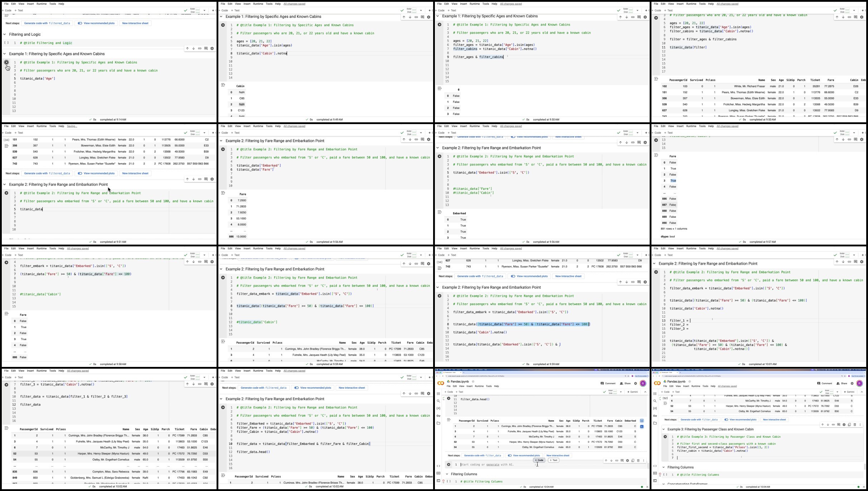The image size is (868, 491).
Task: Collapse the Example 3 section chevron
Action: pos(664,429)
